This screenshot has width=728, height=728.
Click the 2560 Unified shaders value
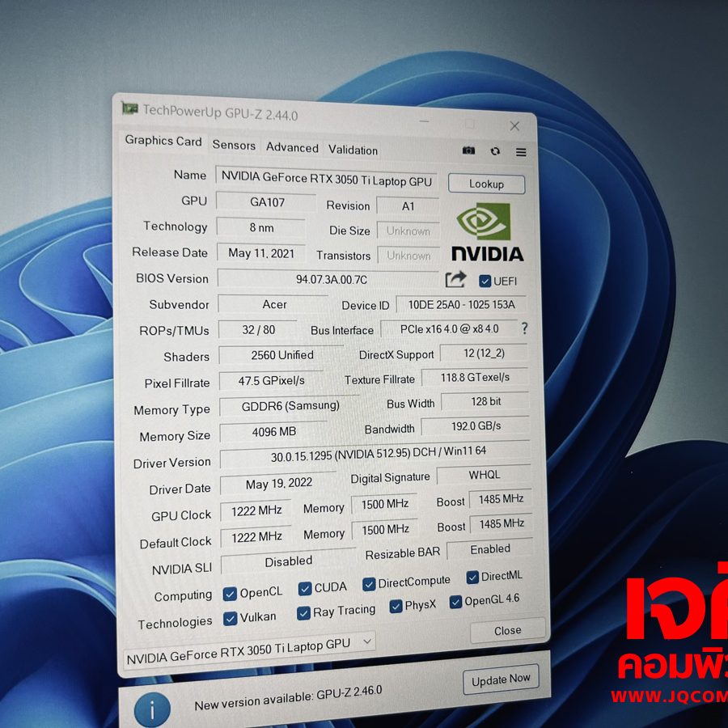[281, 356]
